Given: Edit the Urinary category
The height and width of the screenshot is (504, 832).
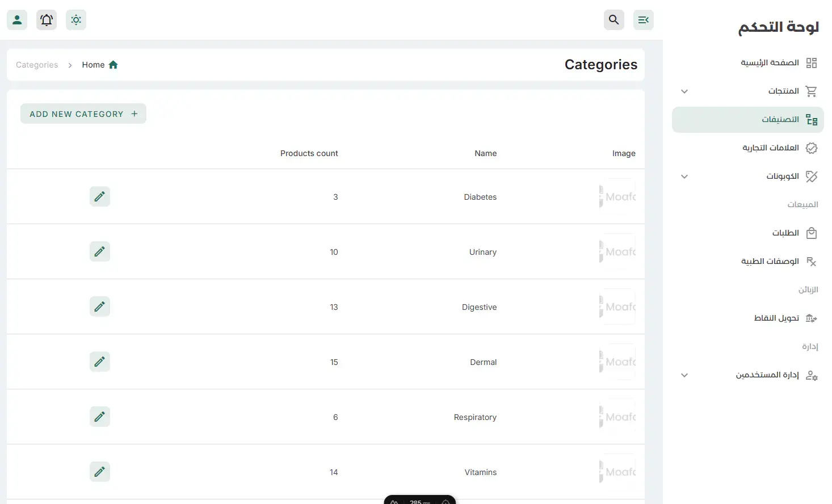Looking at the screenshot, I should click(x=100, y=251).
